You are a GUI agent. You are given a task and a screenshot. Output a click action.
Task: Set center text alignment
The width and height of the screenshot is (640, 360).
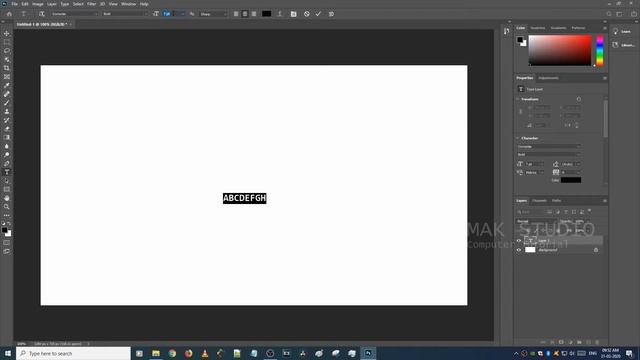(245, 14)
